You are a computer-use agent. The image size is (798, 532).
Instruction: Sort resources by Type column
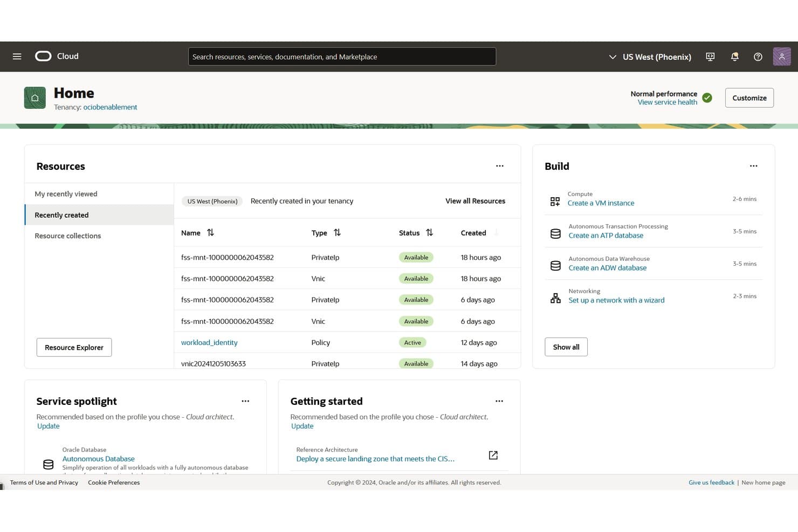point(337,232)
